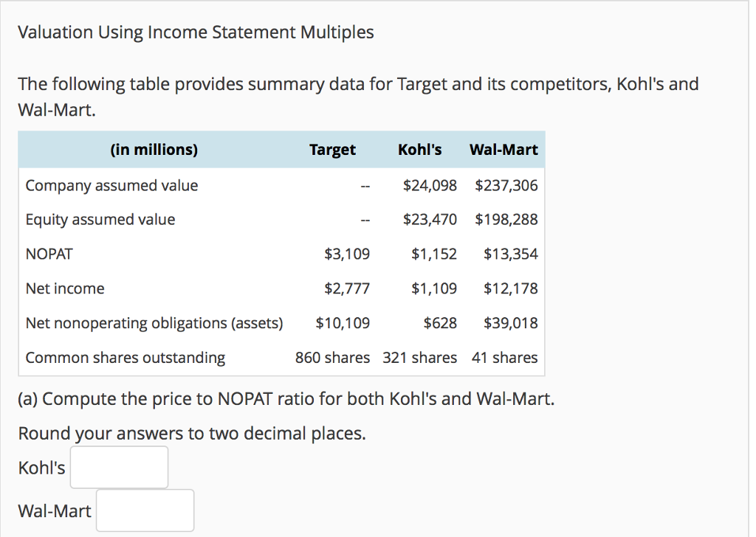The width and height of the screenshot is (756, 537).
Task: Select the Target column header
Action: [x=332, y=149]
